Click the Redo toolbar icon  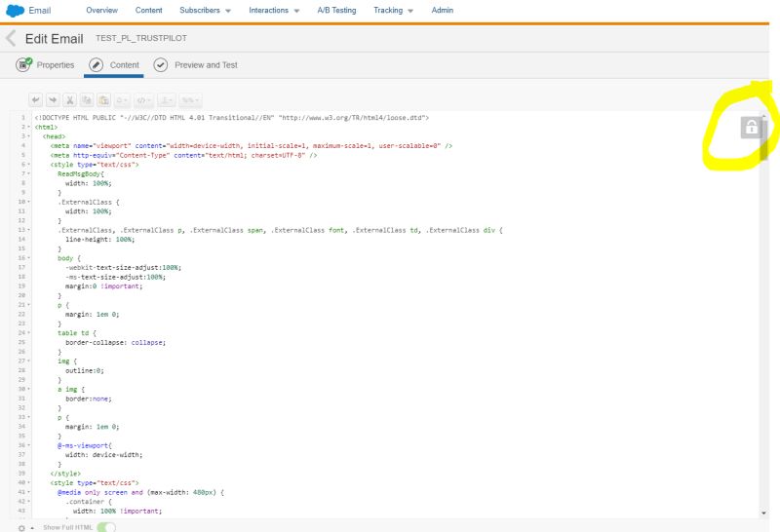click(x=53, y=100)
